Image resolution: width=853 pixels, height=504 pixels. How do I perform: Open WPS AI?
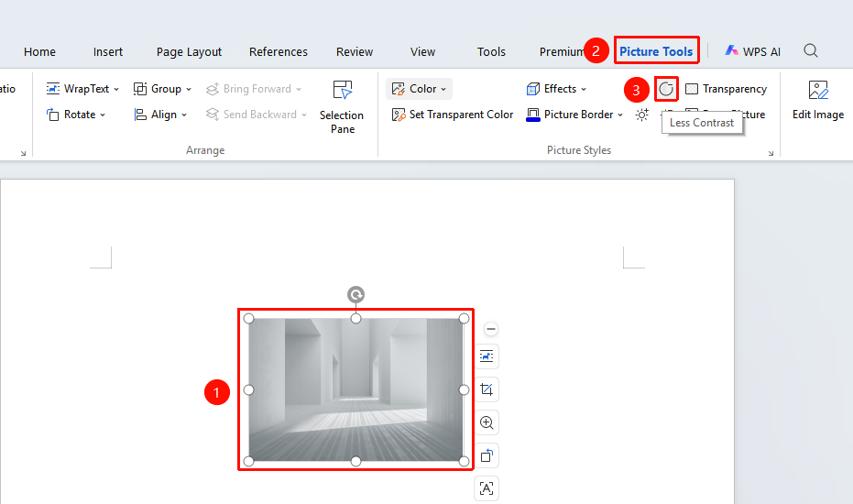pyautogui.click(x=753, y=51)
